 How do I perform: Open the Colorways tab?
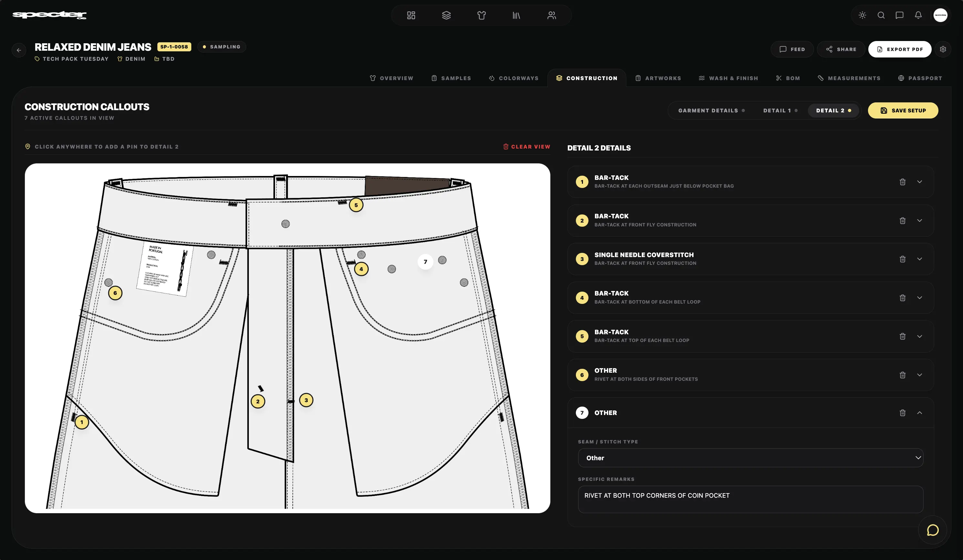click(x=513, y=78)
